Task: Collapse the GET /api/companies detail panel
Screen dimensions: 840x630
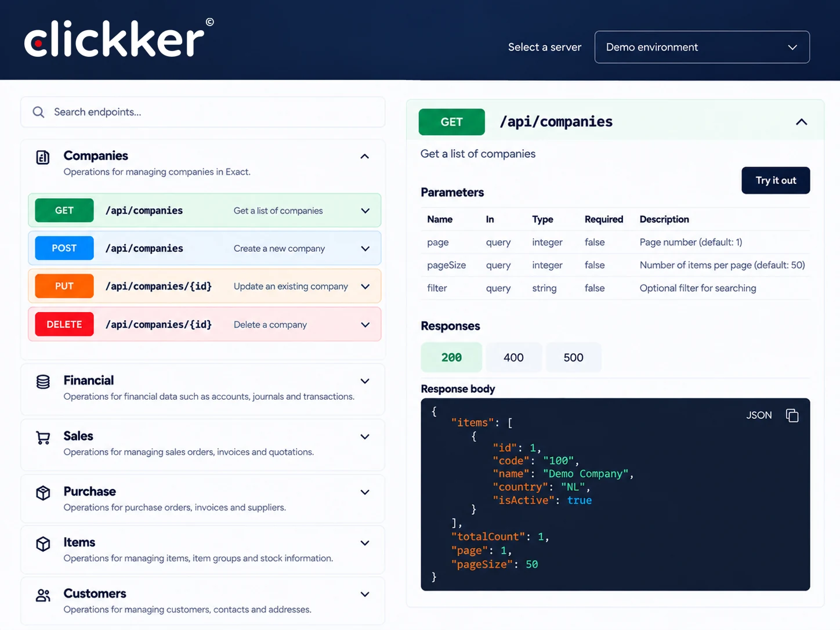Action: [801, 122]
